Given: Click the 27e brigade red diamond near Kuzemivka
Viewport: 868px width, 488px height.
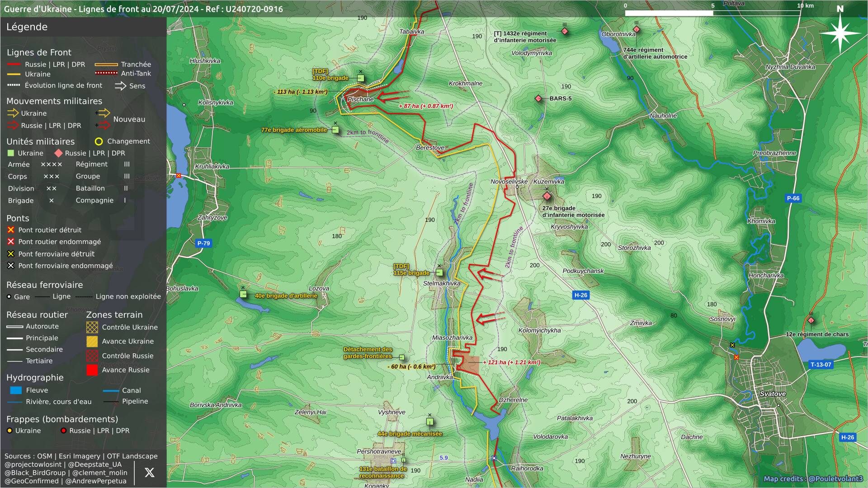Looking at the screenshot, I should [547, 196].
